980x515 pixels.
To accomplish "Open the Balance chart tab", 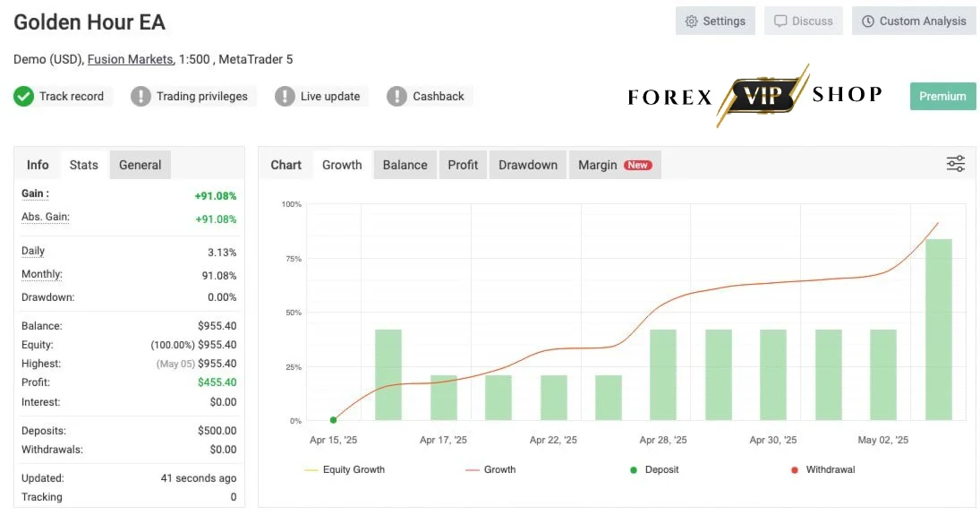I will [x=405, y=165].
